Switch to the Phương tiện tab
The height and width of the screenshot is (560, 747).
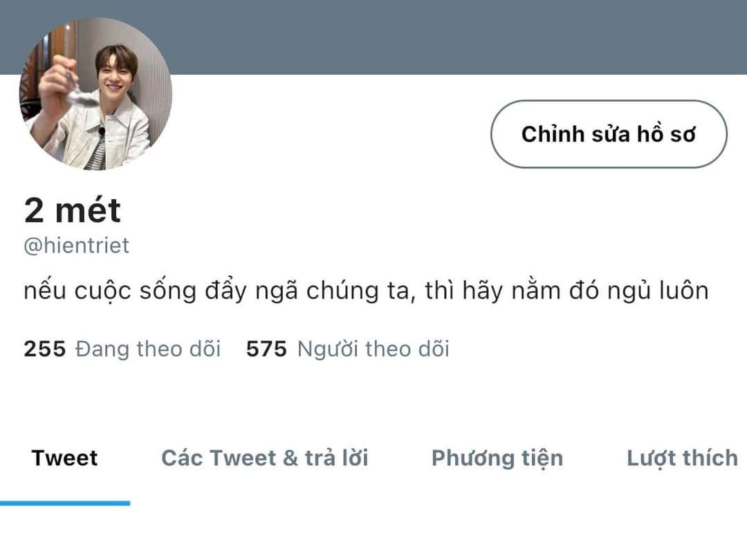(497, 459)
